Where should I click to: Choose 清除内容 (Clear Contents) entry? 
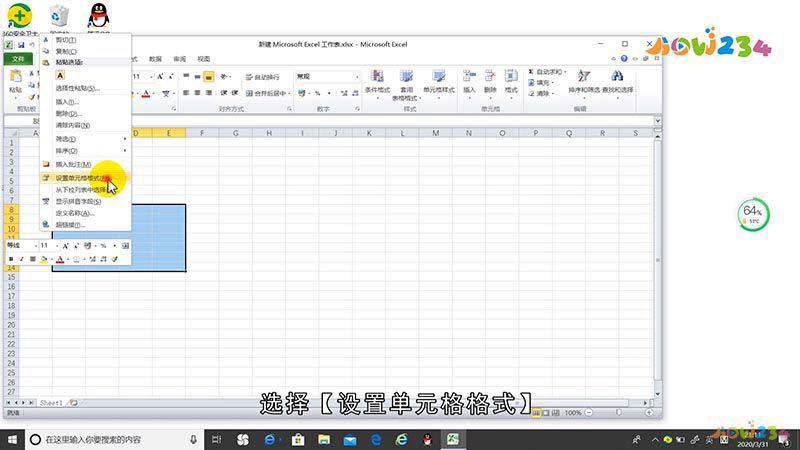[x=72, y=126]
